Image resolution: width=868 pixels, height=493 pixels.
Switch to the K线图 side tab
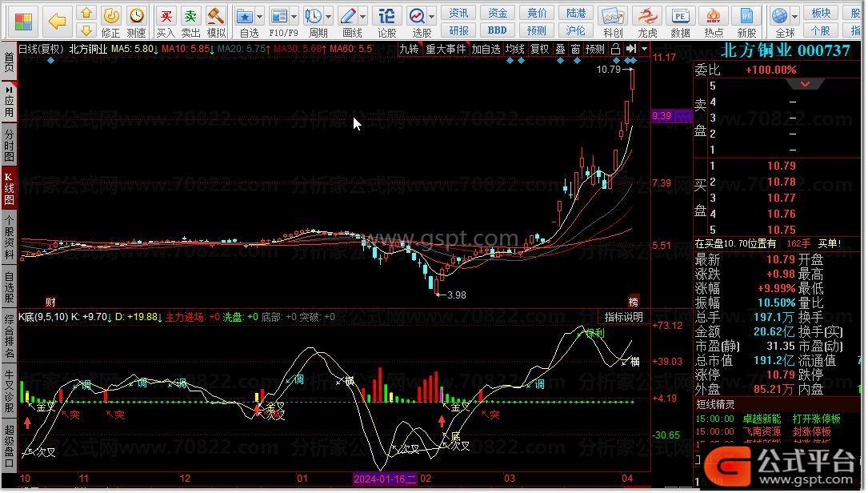tap(9, 188)
